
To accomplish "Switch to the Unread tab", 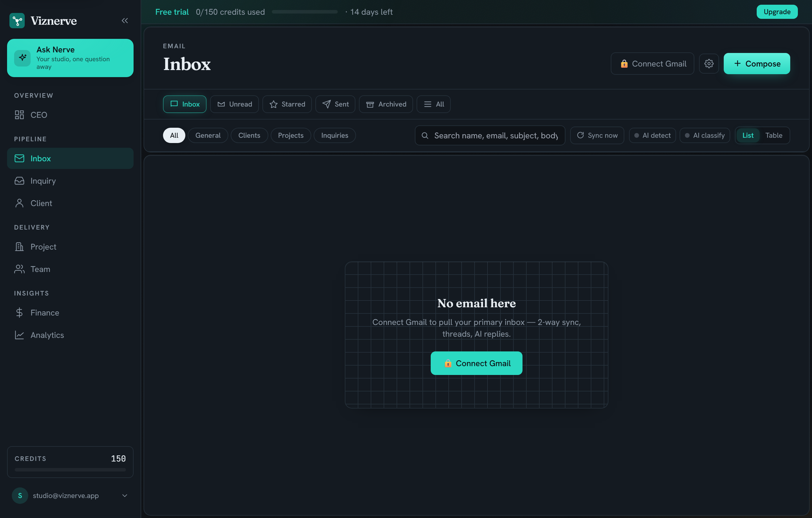I will (x=234, y=104).
